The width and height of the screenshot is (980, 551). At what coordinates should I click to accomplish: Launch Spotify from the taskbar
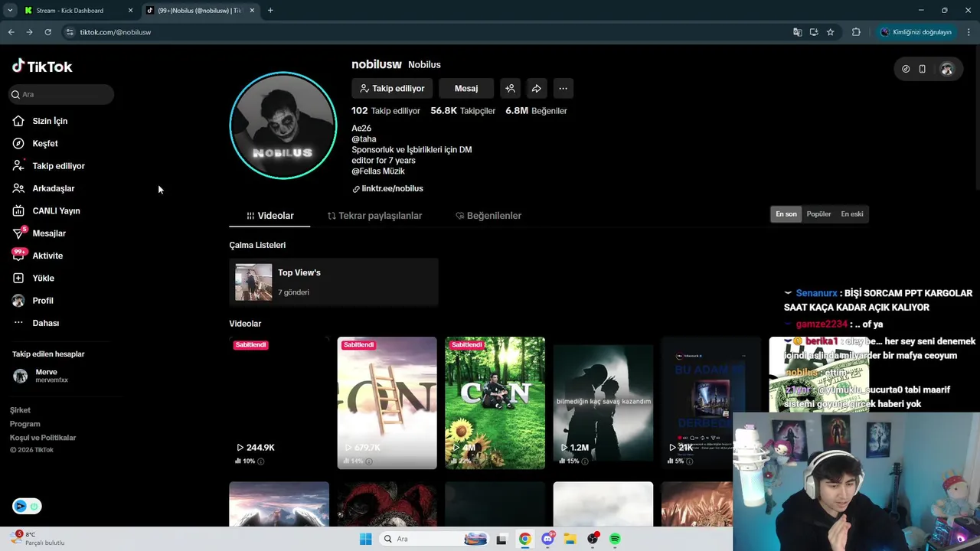[x=615, y=539]
